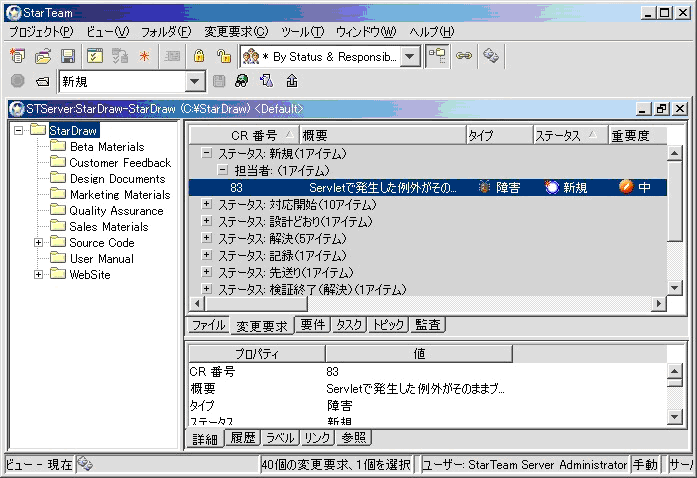Viewport: 697px width, 478px height.
Task: Open the プロジェクト(P) menu
Action: click(x=41, y=32)
